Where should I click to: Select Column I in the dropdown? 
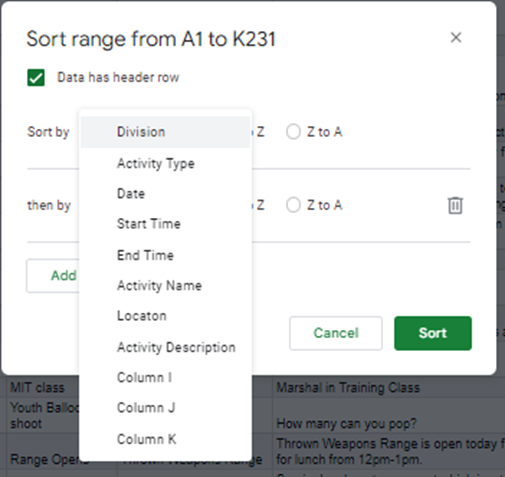[x=165, y=378]
